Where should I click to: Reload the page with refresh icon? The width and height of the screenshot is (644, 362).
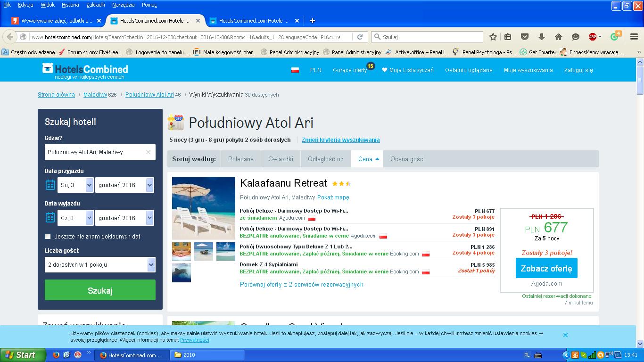(x=360, y=37)
